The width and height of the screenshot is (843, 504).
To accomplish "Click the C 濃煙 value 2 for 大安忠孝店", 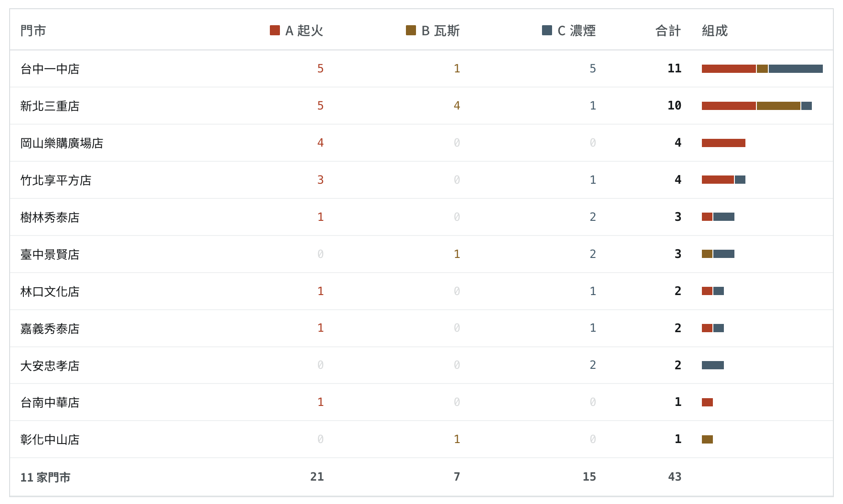I will pyautogui.click(x=593, y=365).
